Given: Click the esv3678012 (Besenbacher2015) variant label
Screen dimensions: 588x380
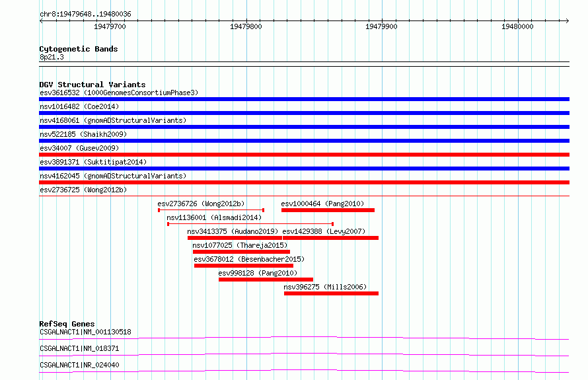Looking at the screenshot, I should click(x=249, y=259).
